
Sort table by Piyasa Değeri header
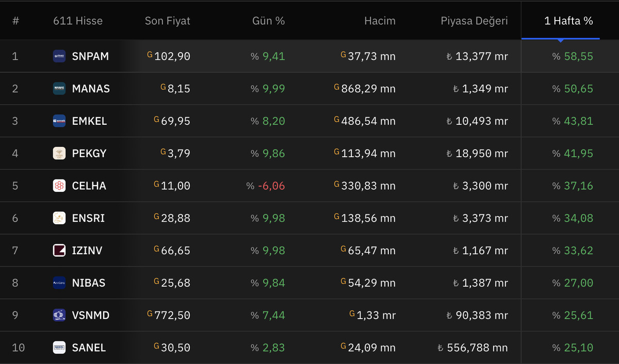click(474, 21)
